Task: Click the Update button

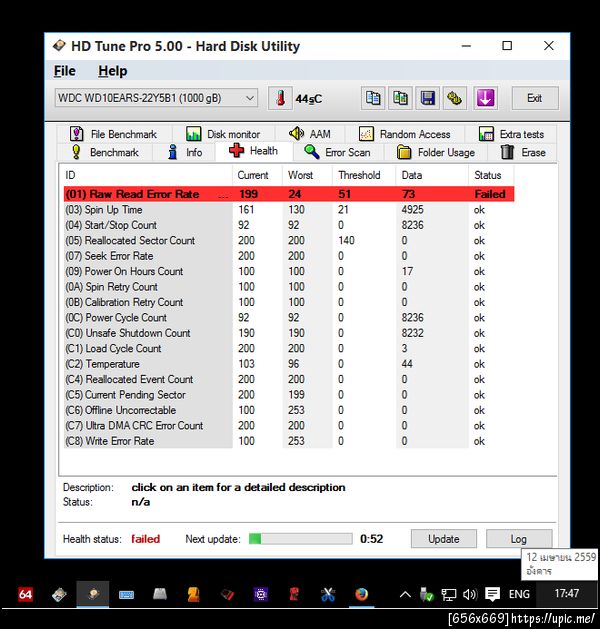Action: click(x=444, y=539)
